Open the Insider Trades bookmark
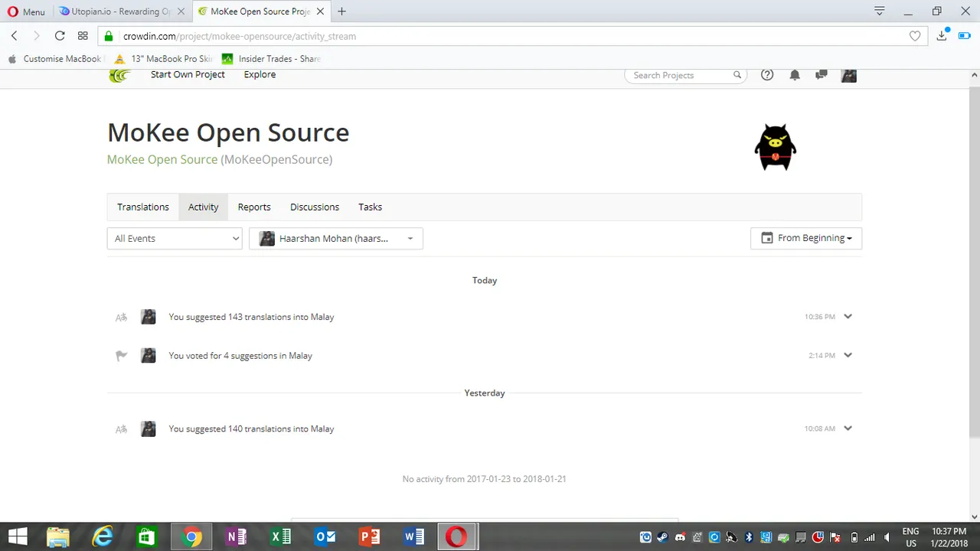This screenshot has width=980, height=551. (271, 59)
